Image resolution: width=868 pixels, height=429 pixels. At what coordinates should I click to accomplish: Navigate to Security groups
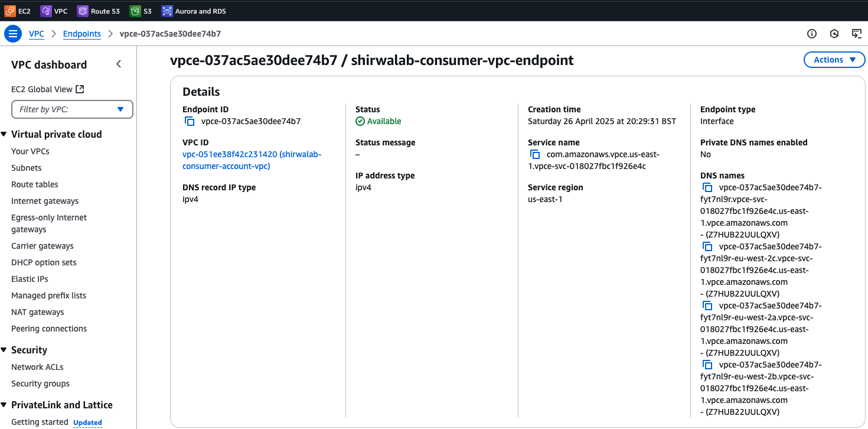point(40,383)
